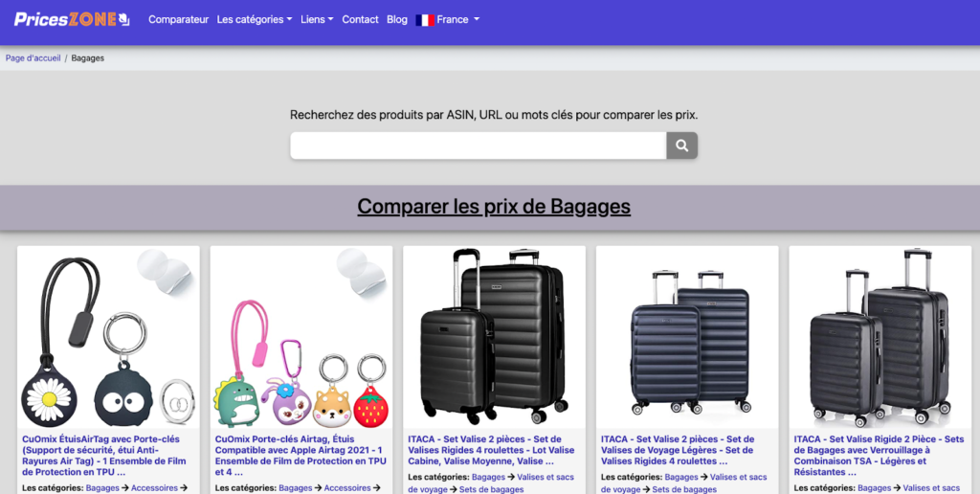The height and width of the screenshot is (494, 980).
Task: Open the navy blue ITACA suitcase set image
Action: point(687,338)
